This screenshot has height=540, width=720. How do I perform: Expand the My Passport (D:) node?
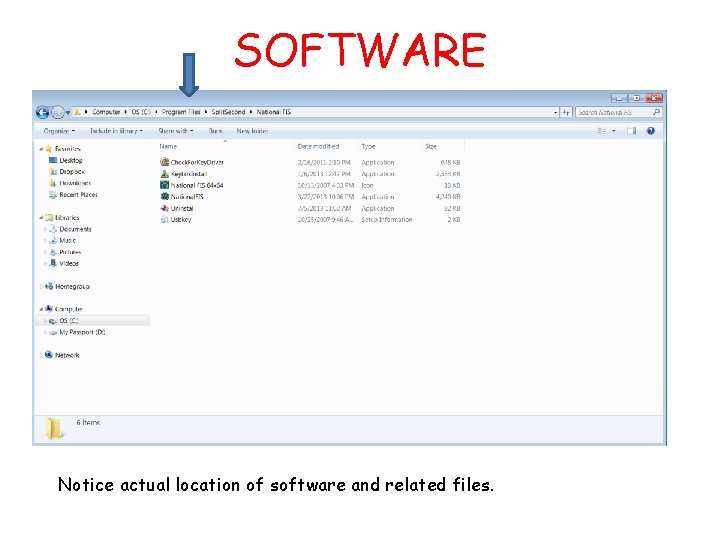(45, 332)
